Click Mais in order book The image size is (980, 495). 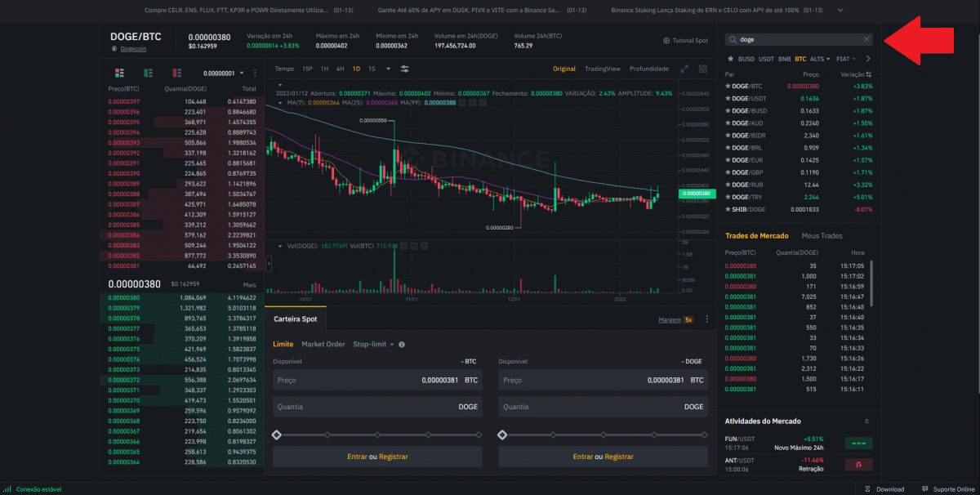249,285
